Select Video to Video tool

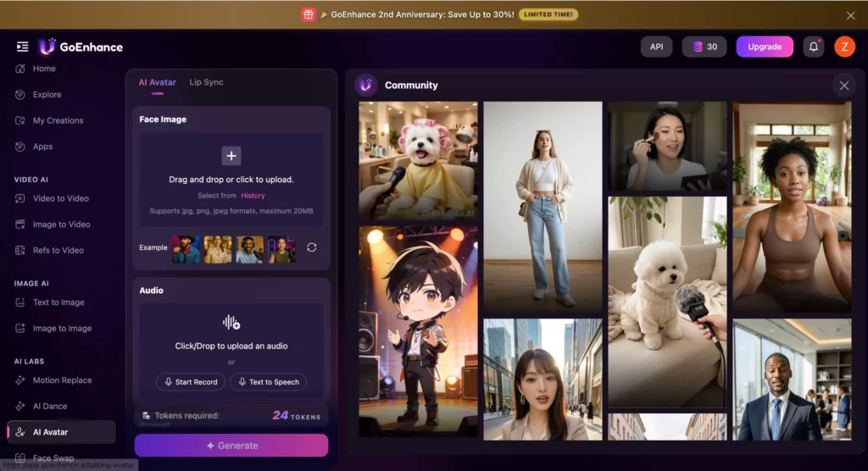click(x=61, y=198)
